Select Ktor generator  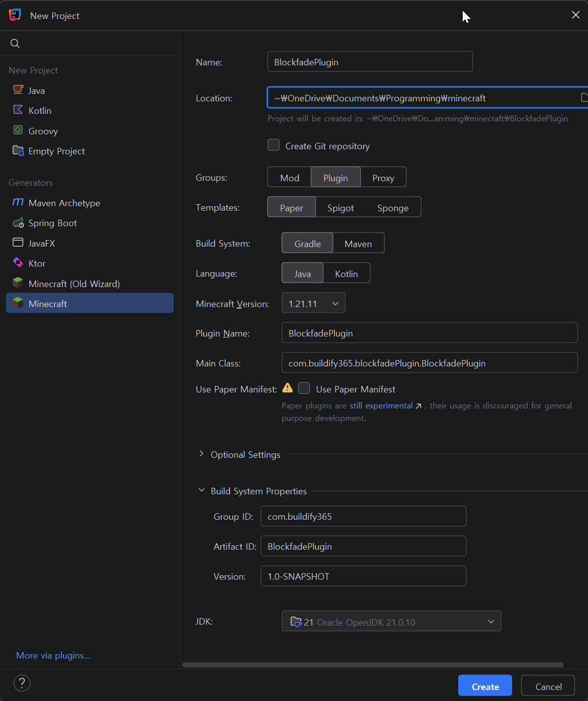tap(90, 263)
